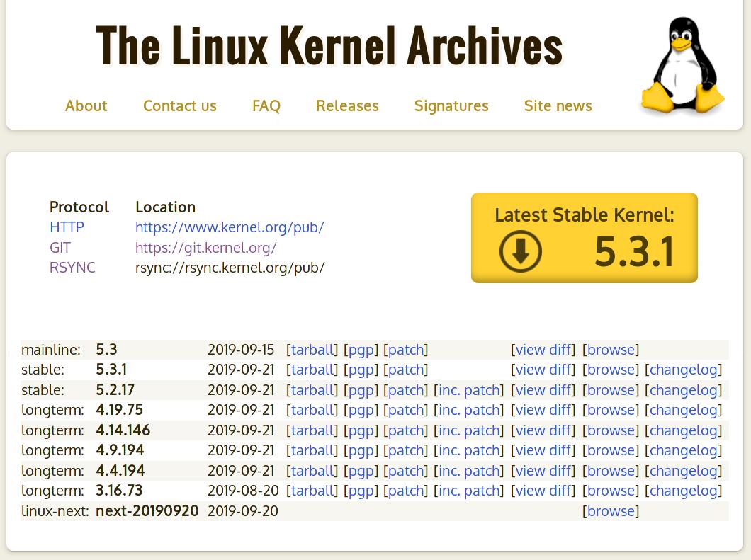Open changelog for 4.19.75
This screenshot has height=560, width=751.
[684, 410]
